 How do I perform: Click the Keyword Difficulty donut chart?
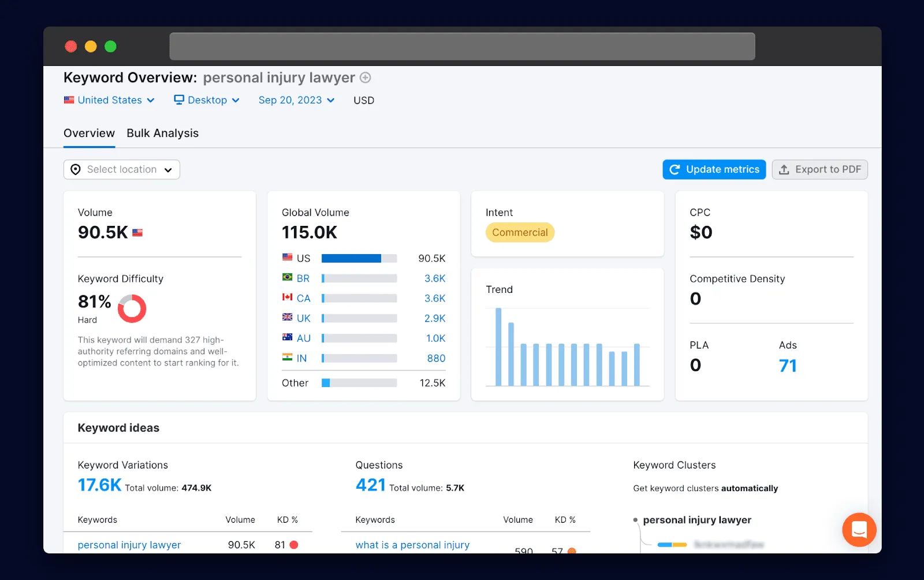[132, 308]
